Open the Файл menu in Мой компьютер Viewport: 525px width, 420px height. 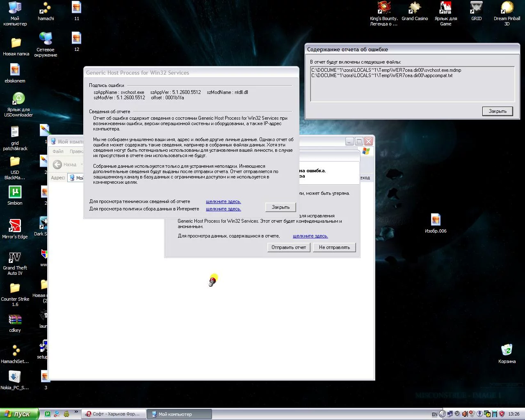pos(58,151)
